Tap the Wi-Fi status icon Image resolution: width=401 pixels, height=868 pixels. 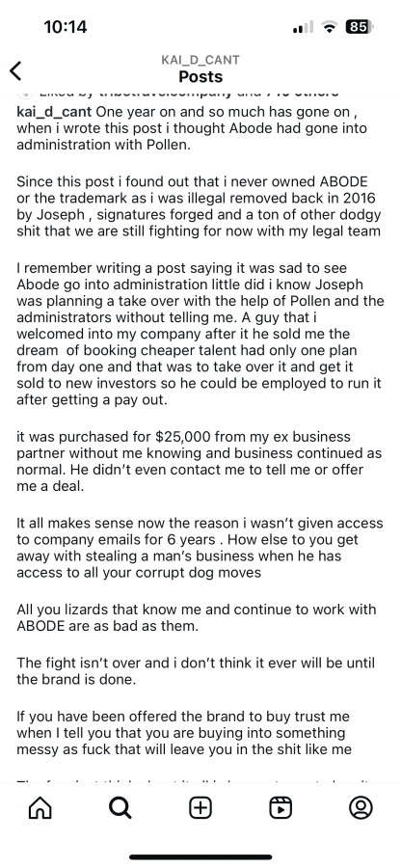pos(331,27)
